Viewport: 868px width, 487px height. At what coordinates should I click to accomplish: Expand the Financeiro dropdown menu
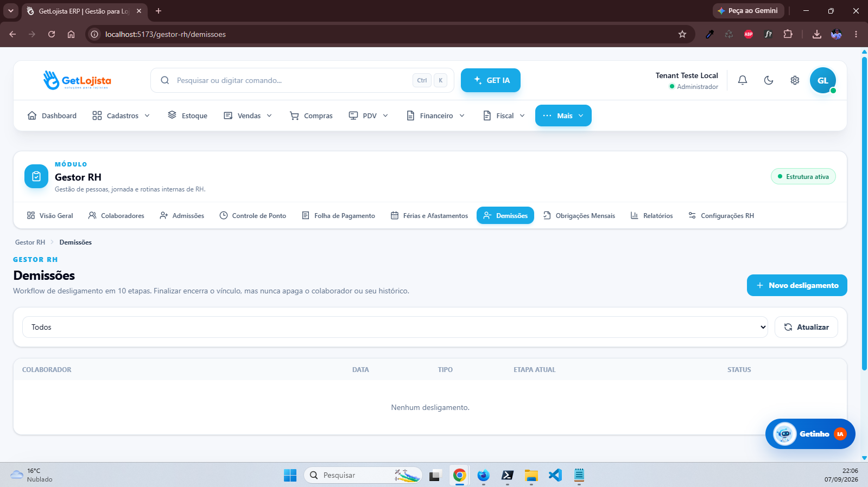tap(436, 116)
